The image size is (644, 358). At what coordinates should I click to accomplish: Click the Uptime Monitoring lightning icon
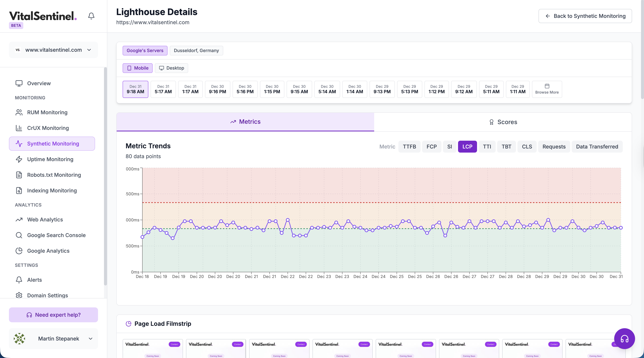click(19, 159)
